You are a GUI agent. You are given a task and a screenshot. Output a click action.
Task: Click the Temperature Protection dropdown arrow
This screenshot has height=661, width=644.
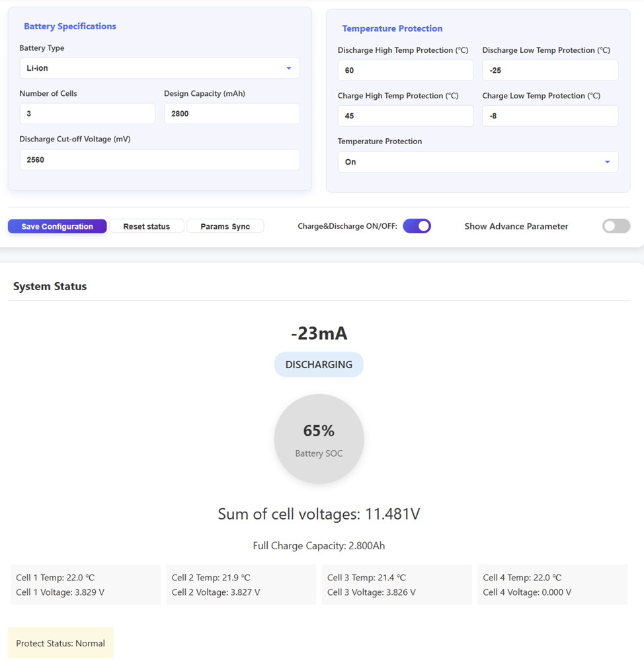tap(607, 162)
